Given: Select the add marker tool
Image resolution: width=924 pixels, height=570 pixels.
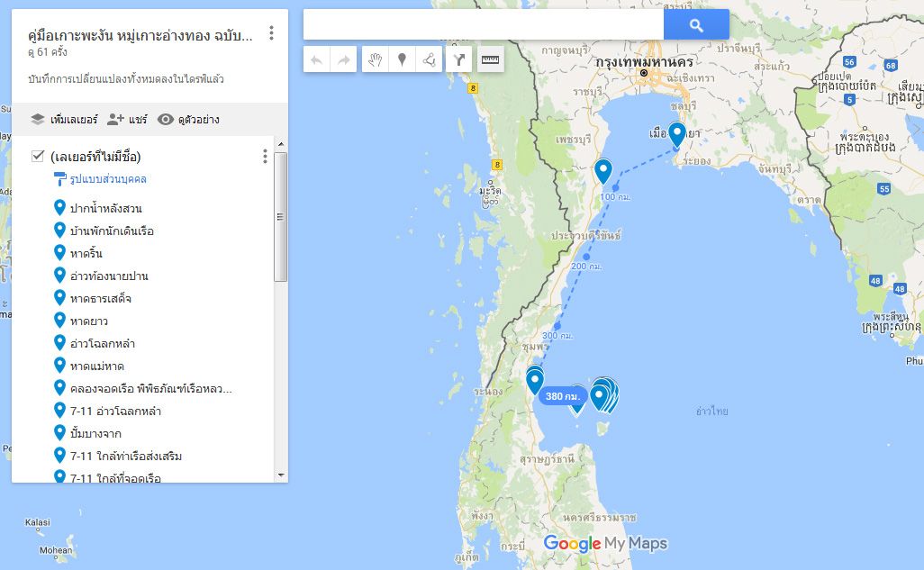Looking at the screenshot, I should (402, 59).
